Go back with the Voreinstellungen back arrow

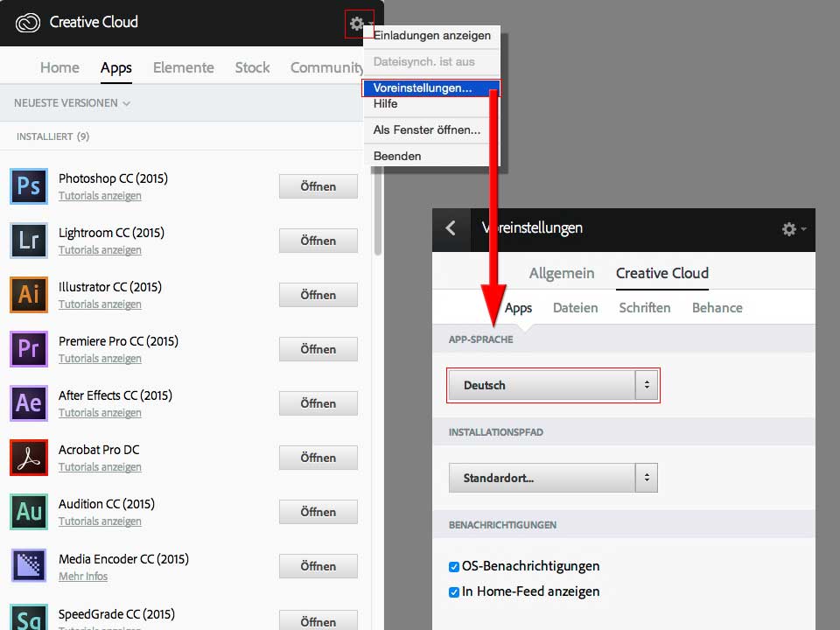coord(451,228)
